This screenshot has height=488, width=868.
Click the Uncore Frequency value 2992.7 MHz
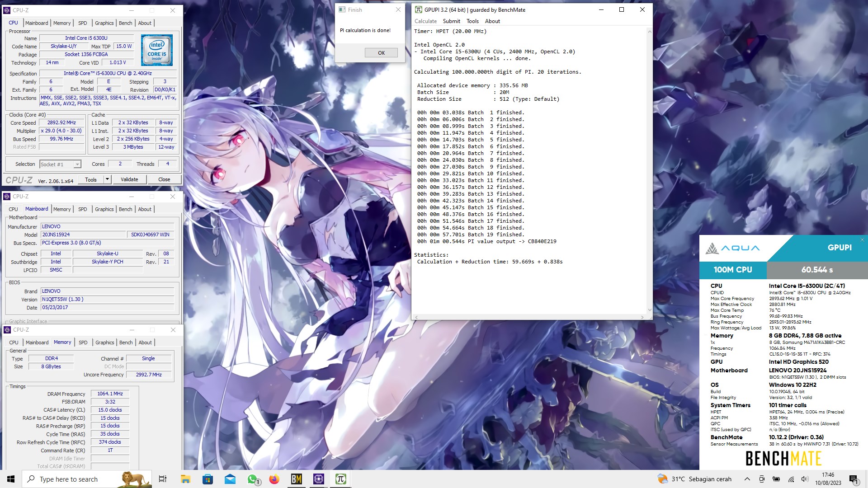coord(149,375)
